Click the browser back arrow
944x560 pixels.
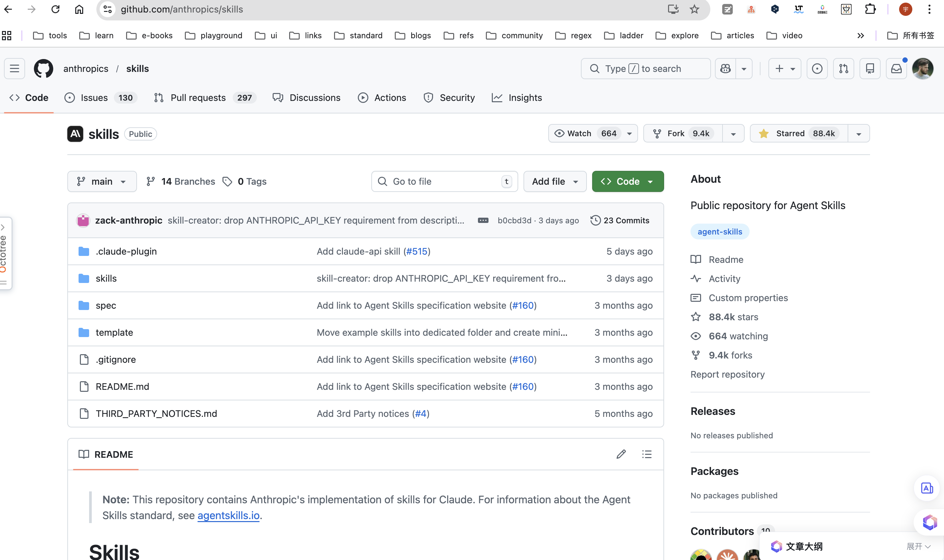(8, 9)
